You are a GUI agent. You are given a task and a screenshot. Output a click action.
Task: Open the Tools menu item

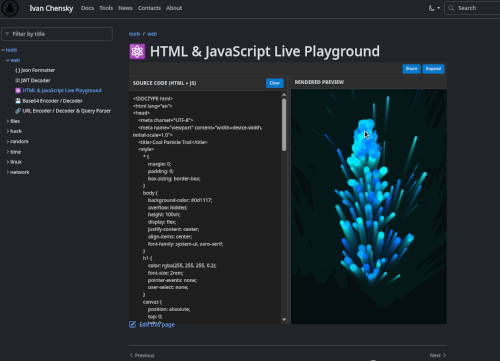[106, 8]
